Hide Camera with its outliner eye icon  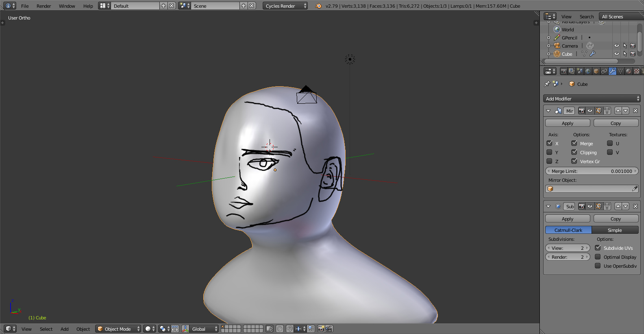coord(617,46)
